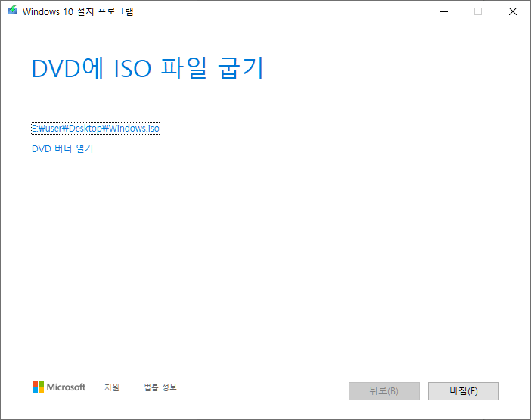
Task: Open the 지원 support link
Action: 112,387
